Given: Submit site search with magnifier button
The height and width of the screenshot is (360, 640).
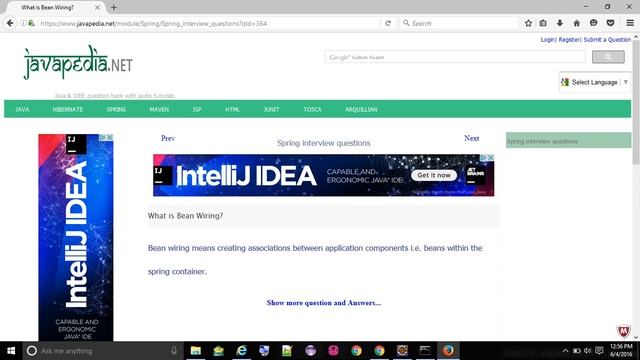Looking at the screenshot, I should [608, 57].
